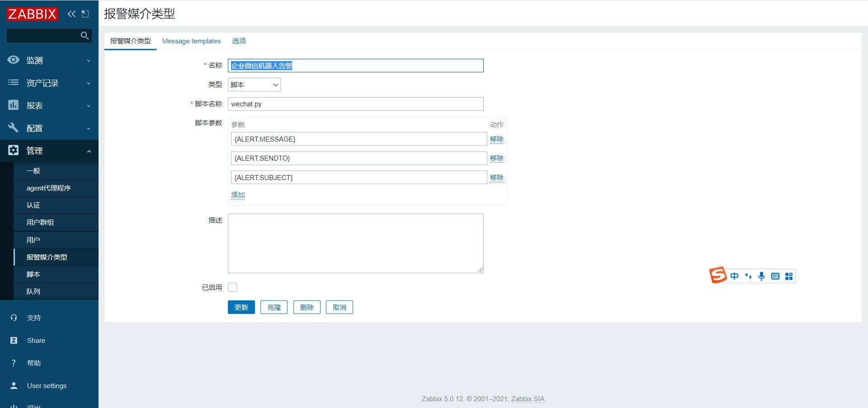Collapse the sidebar with double-chevron icon

[x=71, y=14]
